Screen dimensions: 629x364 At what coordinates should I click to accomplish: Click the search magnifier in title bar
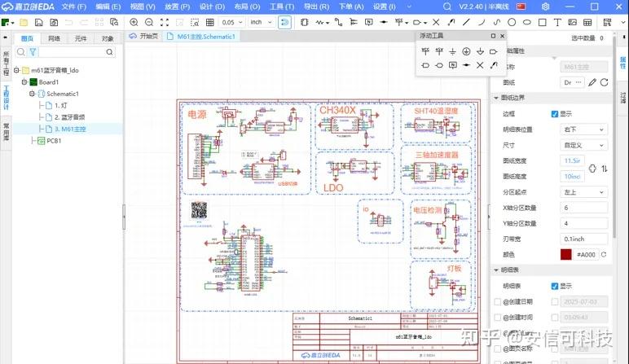(447, 7)
